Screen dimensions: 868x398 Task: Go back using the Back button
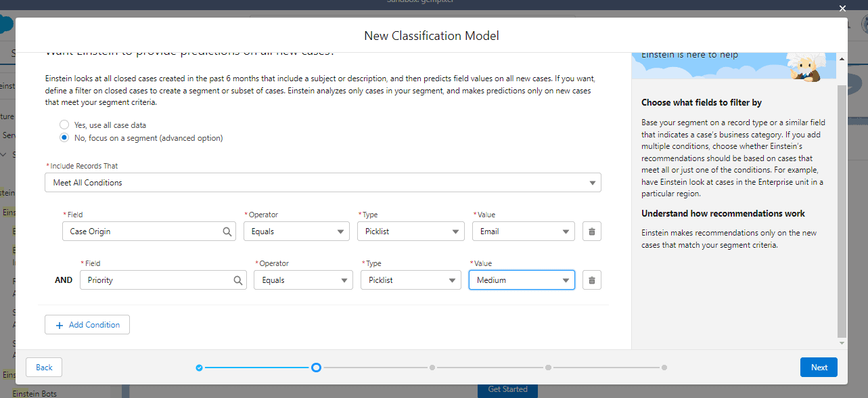[43, 367]
